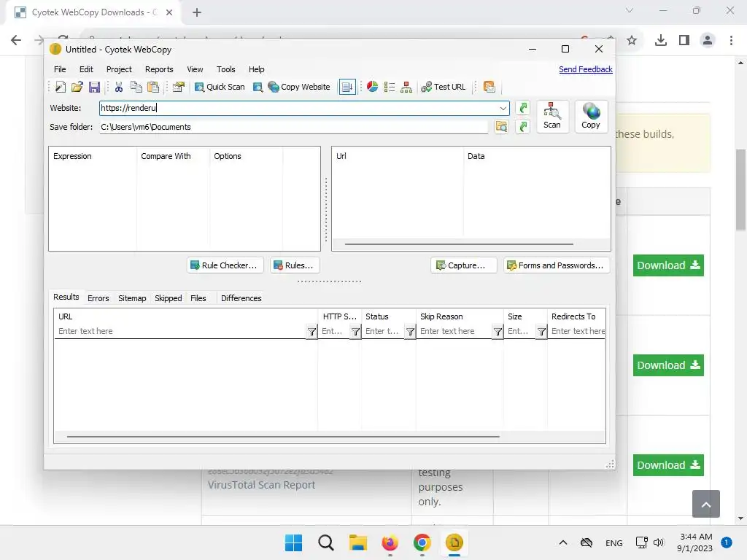Open the Status column filter dropdown

point(410,332)
